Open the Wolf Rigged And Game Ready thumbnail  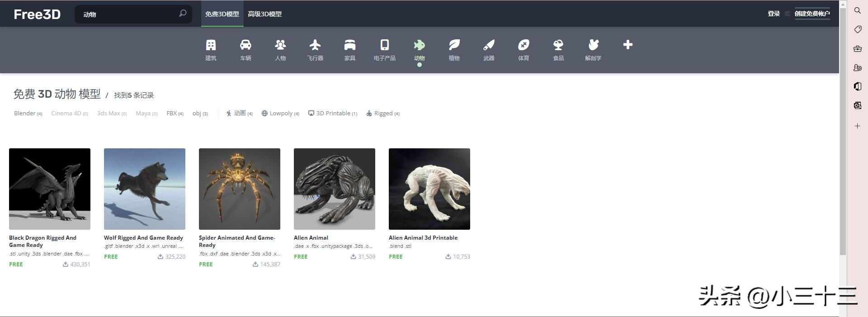[145, 189]
